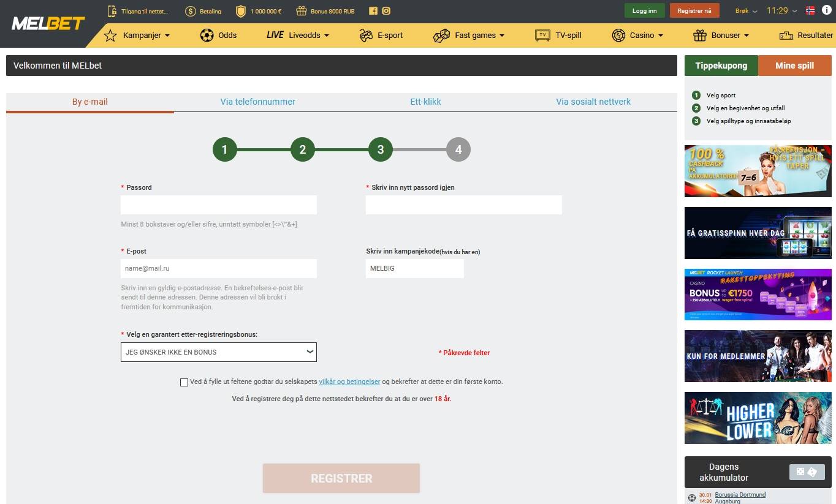
Task: Click the Norwegian flag language icon
Action: pyautogui.click(x=810, y=10)
